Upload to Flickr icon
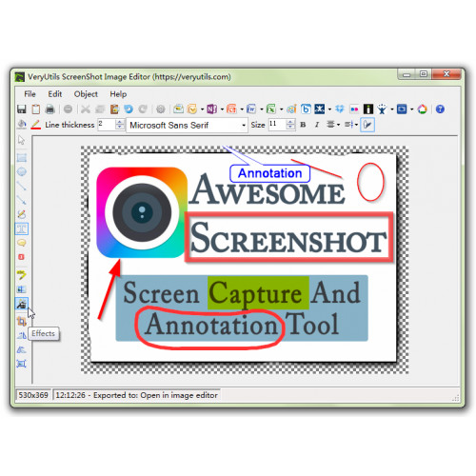The width and height of the screenshot is (476, 476). pos(354,109)
